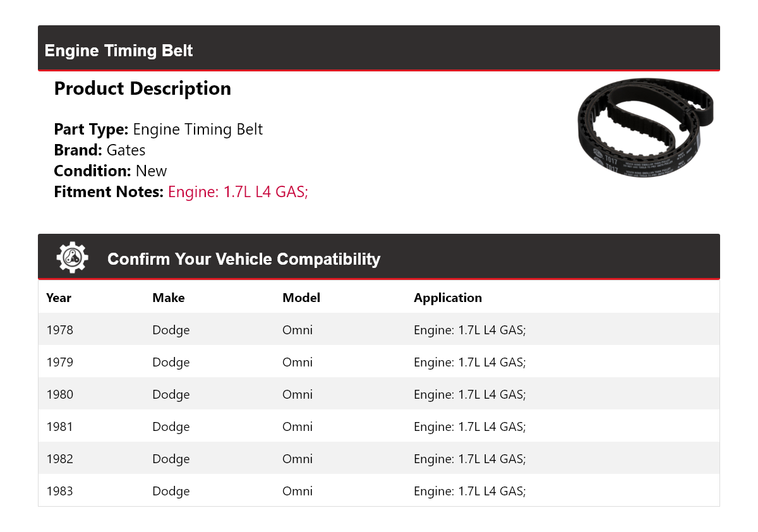
Task: Click the gear compatibility icon
Action: coord(72,257)
